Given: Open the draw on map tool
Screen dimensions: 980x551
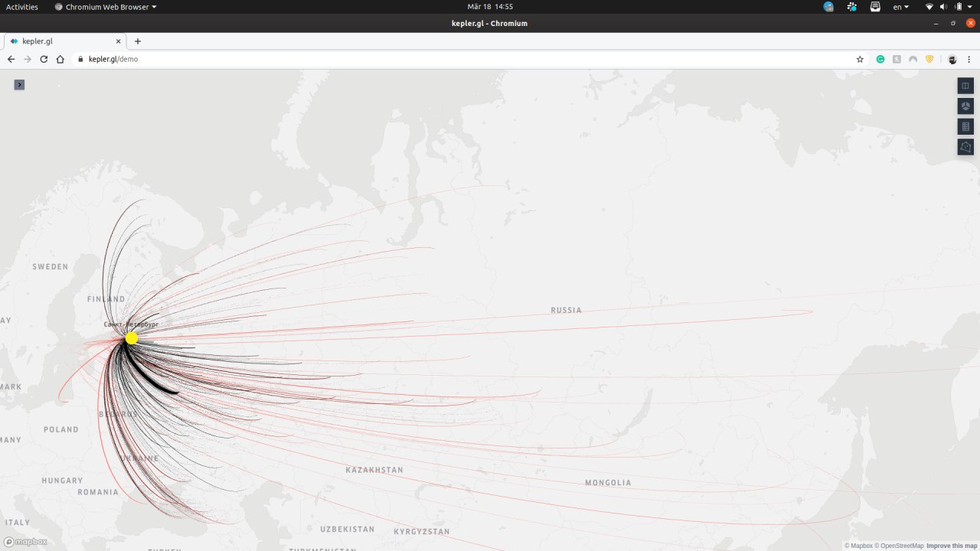Looking at the screenshot, I should [965, 147].
